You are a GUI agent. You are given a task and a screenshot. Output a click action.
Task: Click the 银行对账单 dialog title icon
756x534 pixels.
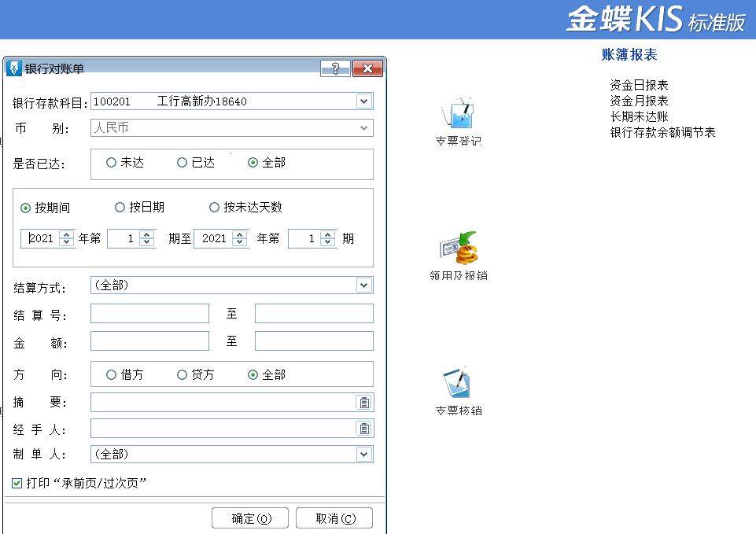13,68
